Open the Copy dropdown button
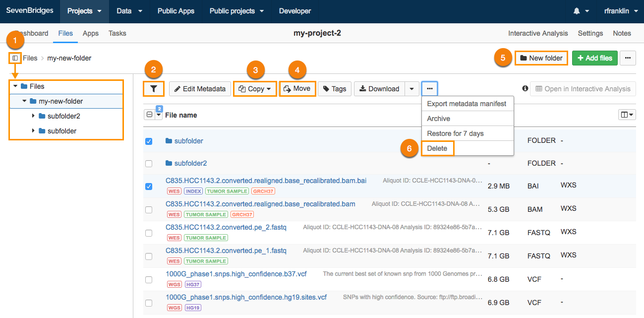 (x=255, y=89)
